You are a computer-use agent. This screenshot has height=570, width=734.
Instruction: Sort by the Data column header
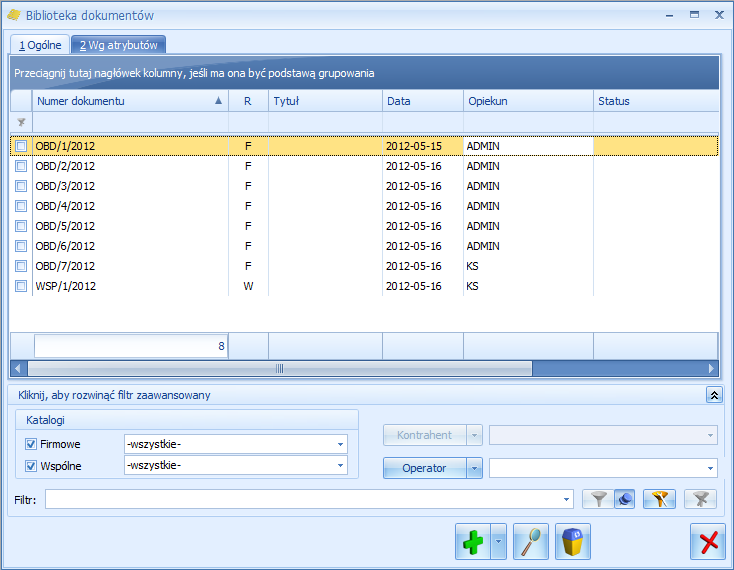point(423,101)
